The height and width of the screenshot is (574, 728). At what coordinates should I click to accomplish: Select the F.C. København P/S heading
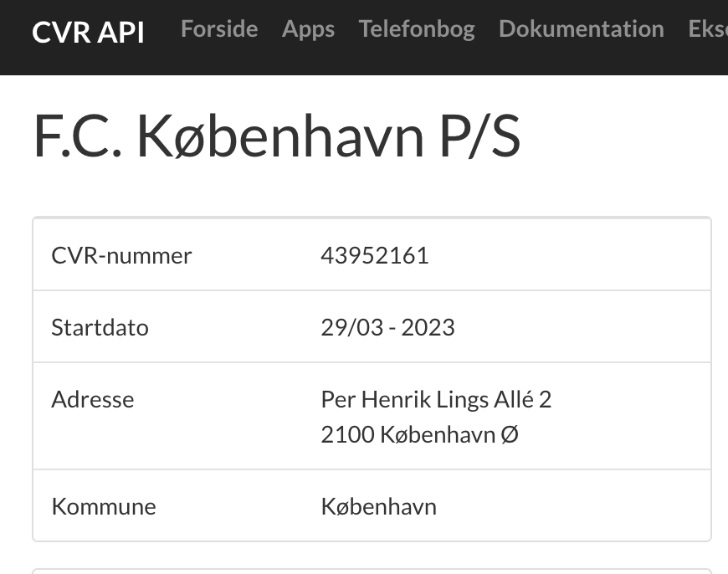coord(277,136)
